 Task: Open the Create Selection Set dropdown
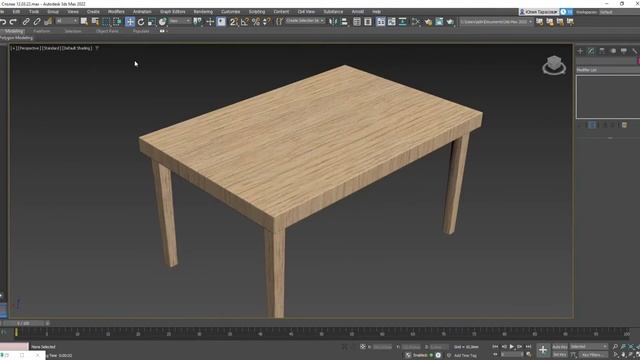(x=305, y=21)
